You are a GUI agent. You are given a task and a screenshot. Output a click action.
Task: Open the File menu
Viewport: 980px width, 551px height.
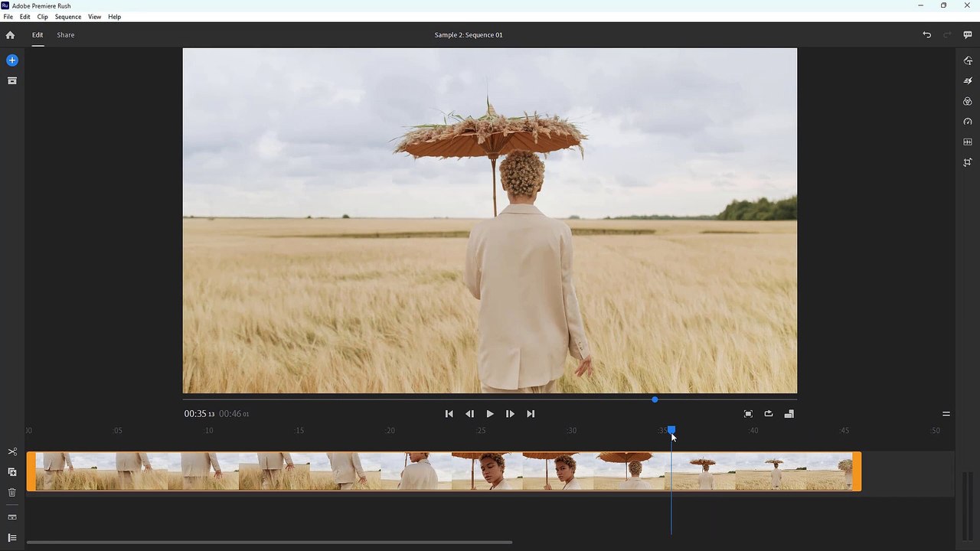click(x=8, y=17)
